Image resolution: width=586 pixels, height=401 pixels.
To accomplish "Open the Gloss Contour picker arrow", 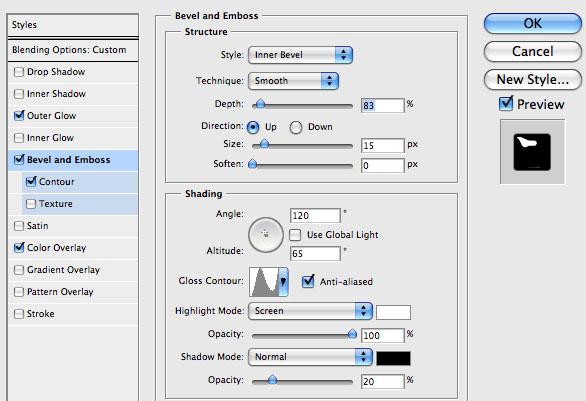I will coord(283,281).
